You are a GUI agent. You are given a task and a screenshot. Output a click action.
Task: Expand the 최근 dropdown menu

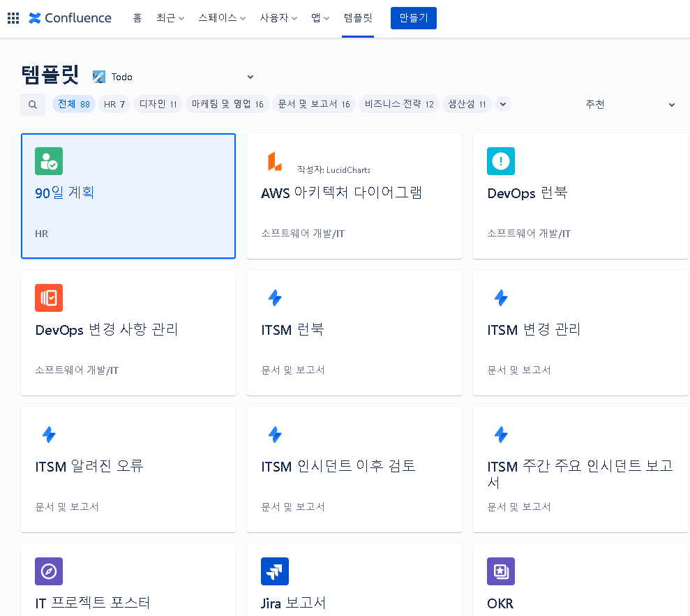(170, 18)
